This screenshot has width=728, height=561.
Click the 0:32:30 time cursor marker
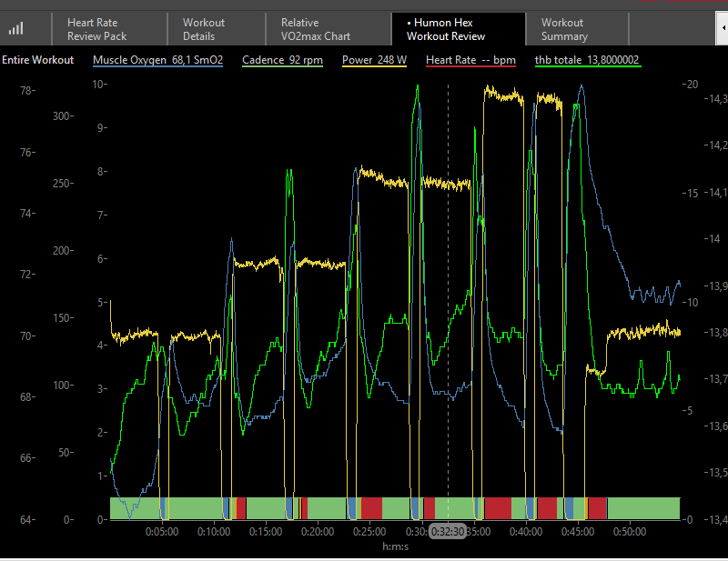pyautogui.click(x=448, y=531)
